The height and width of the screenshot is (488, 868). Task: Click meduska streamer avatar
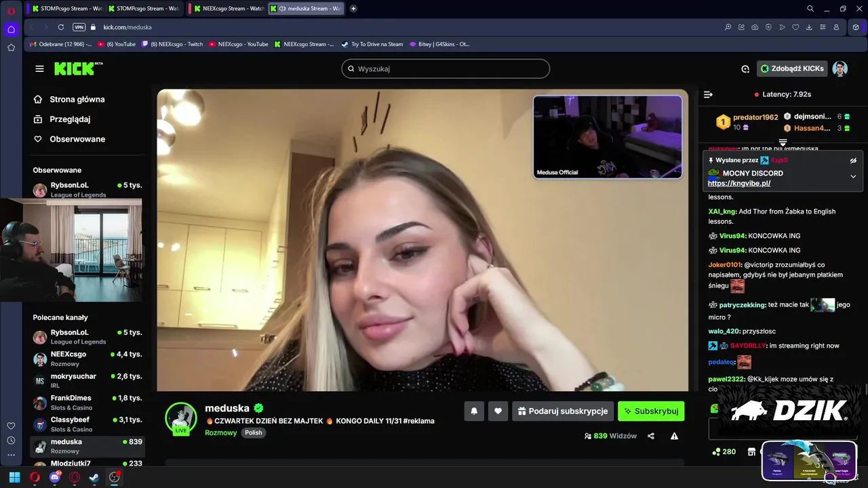click(x=181, y=418)
